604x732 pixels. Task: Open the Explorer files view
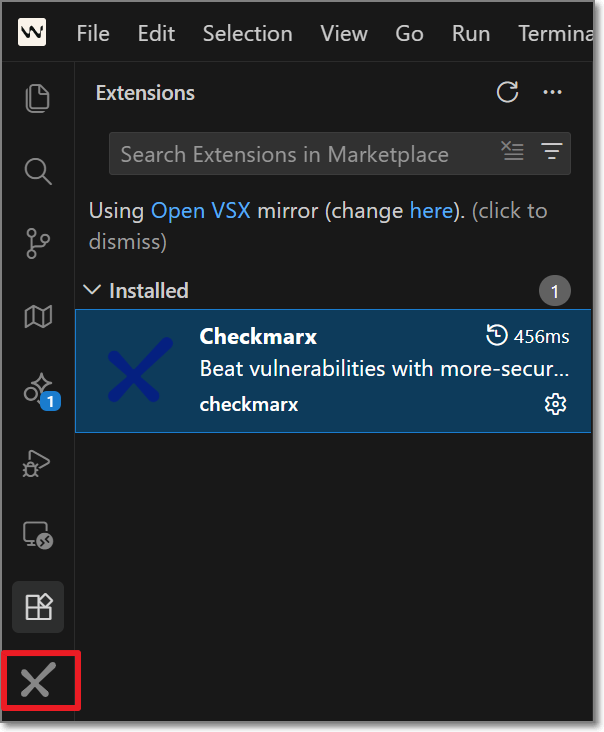(x=37, y=97)
